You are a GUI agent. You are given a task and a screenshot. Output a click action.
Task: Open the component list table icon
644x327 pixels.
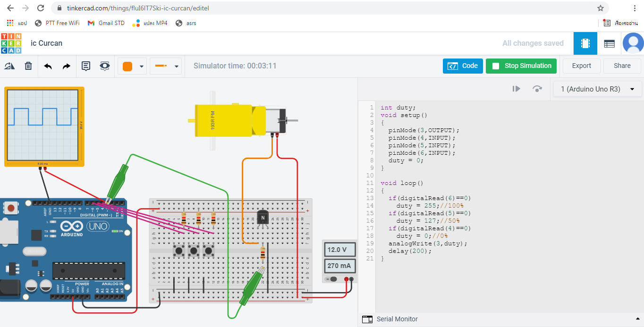click(x=610, y=43)
